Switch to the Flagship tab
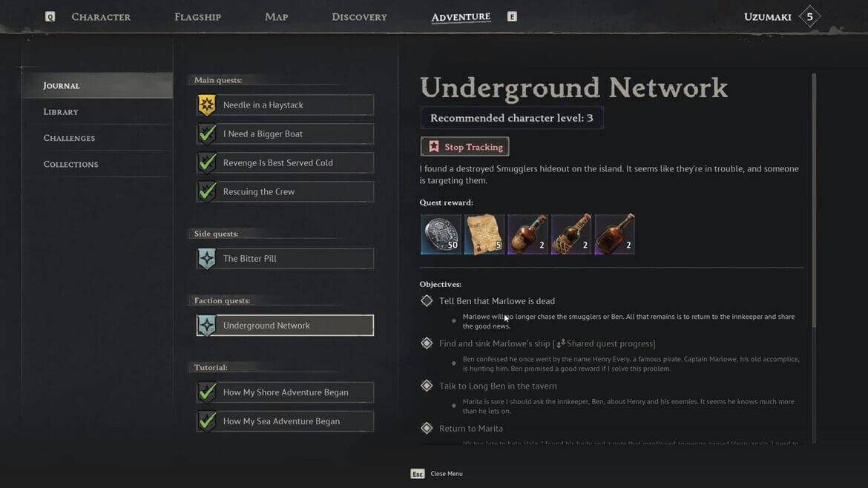 pyautogui.click(x=197, y=16)
